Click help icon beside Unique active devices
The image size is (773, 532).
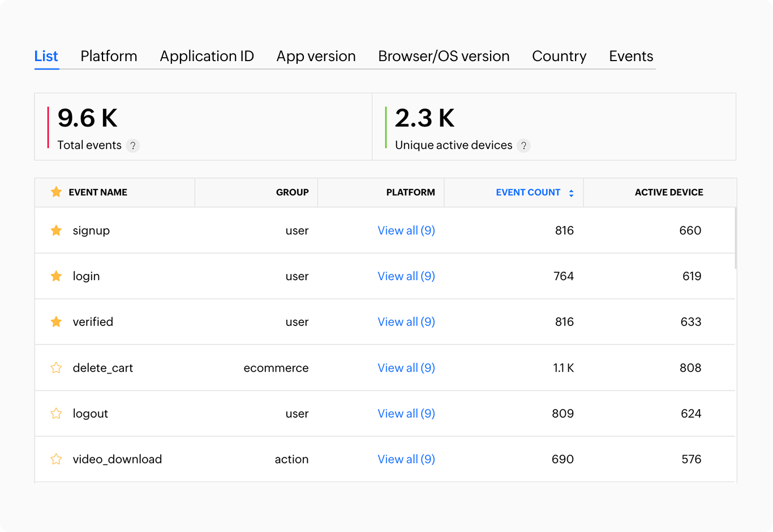coord(523,145)
